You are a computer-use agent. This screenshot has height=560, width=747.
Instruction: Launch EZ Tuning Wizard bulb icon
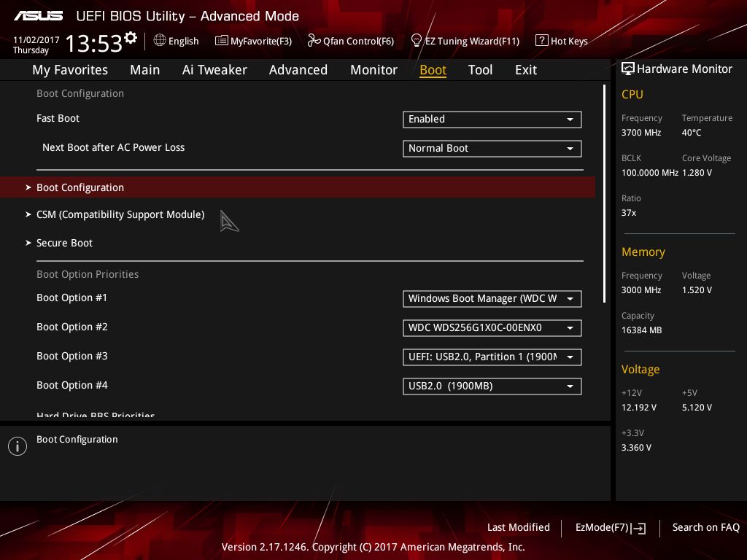(x=417, y=41)
